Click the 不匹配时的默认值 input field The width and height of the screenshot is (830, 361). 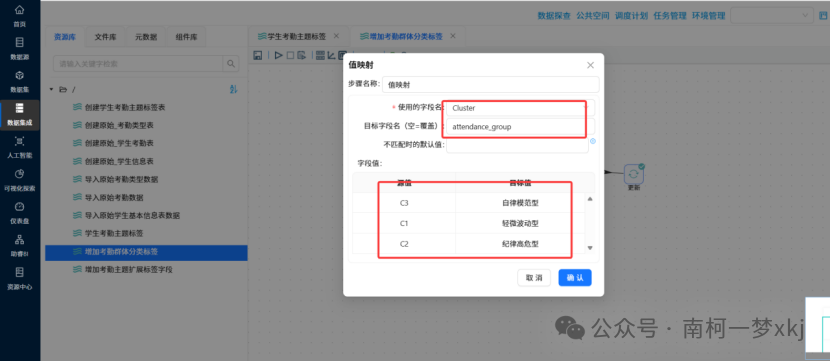point(517,145)
